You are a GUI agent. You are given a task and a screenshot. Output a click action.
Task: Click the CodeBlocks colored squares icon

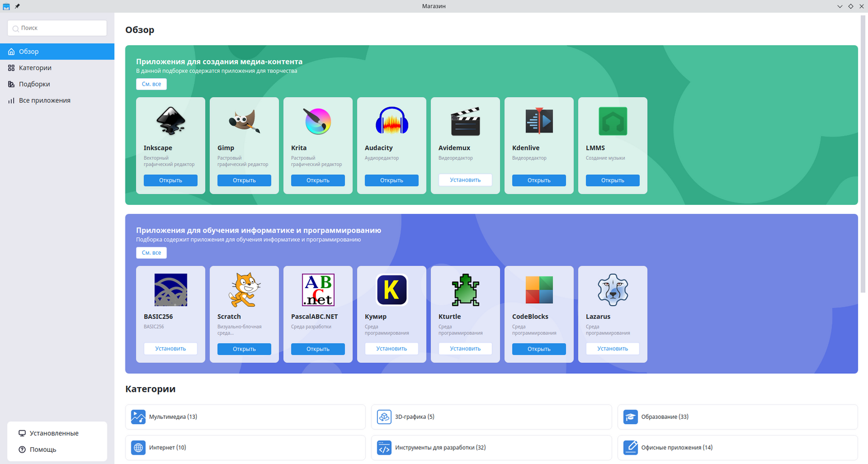(x=539, y=290)
